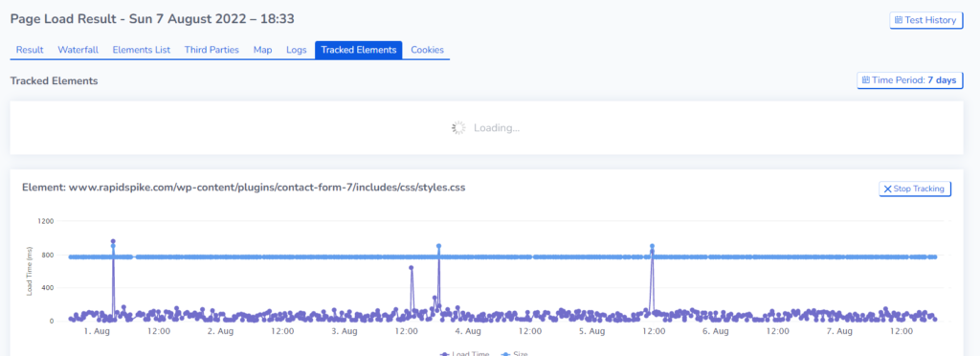This screenshot has width=980, height=356.
Task: Click the load time peak on 5 Aug 12:00
Action: [x=652, y=252]
